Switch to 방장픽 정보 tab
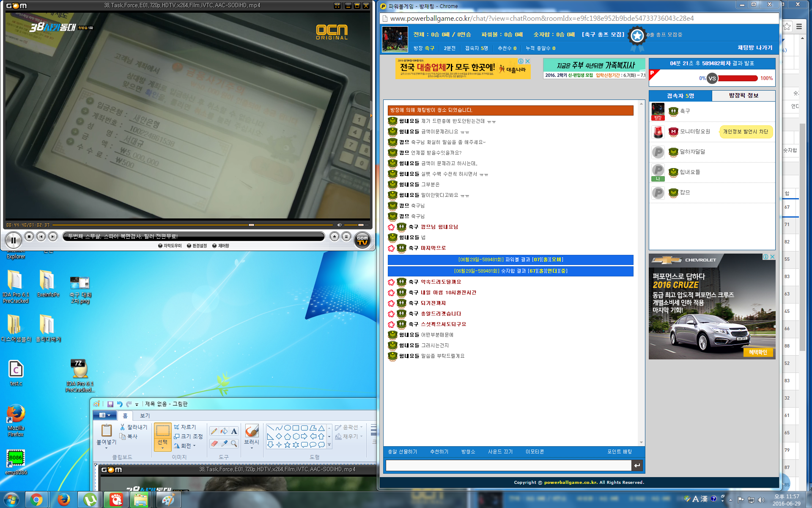The width and height of the screenshot is (812, 508). 743,96
